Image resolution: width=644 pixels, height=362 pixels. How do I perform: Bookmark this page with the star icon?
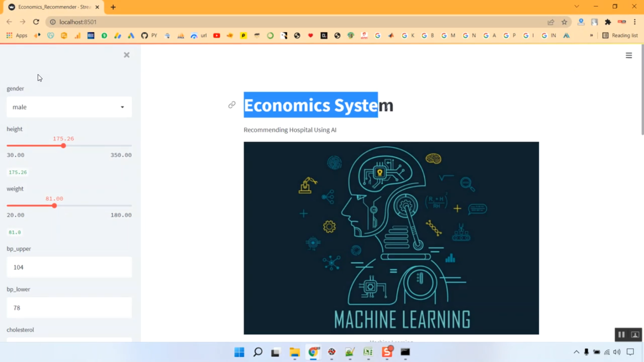[x=565, y=22]
